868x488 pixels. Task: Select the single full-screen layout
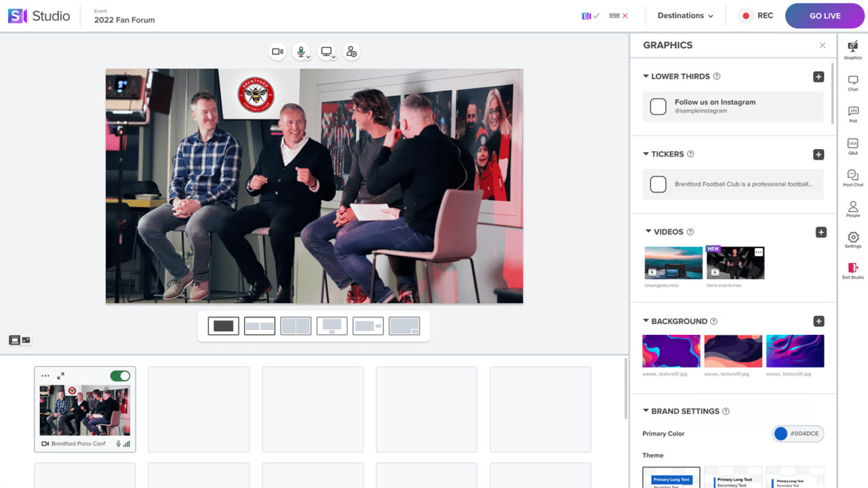[223, 326]
